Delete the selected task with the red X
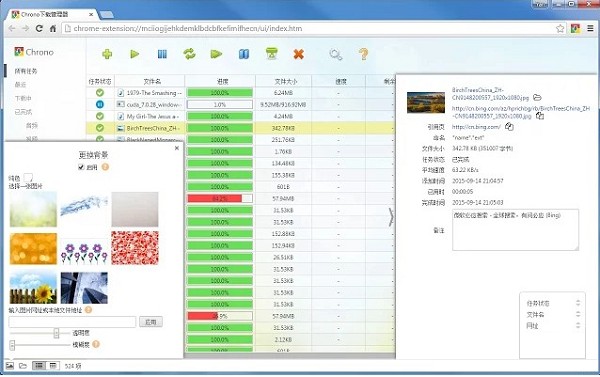 298,54
